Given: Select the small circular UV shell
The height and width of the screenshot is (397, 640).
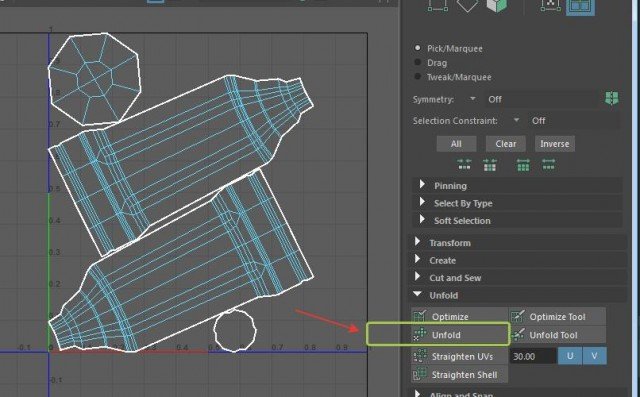Looking at the screenshot, I should coord(235,330).
